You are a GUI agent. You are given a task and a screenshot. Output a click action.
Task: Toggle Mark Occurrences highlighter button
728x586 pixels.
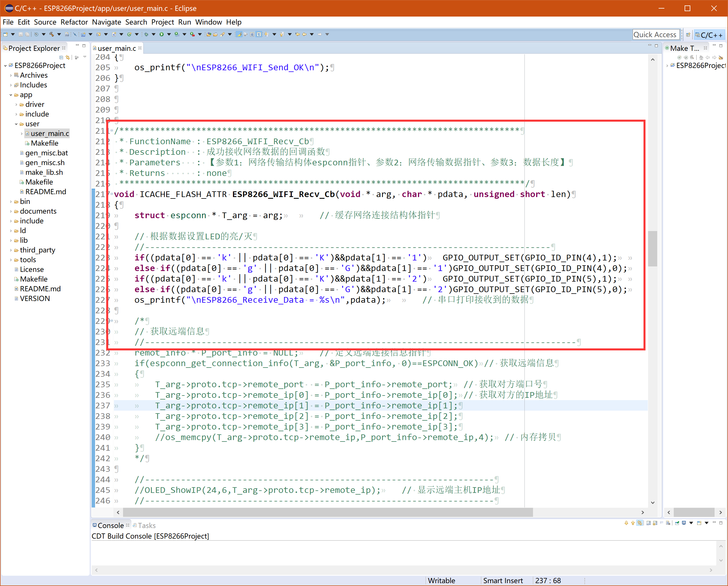[239, 34]
